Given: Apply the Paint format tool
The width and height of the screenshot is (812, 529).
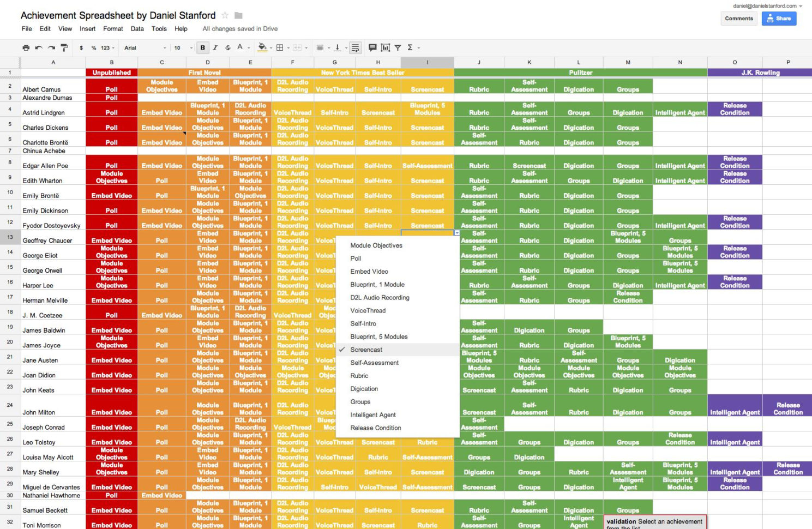Looking at the screenshot, I should (x=64, y=47).
